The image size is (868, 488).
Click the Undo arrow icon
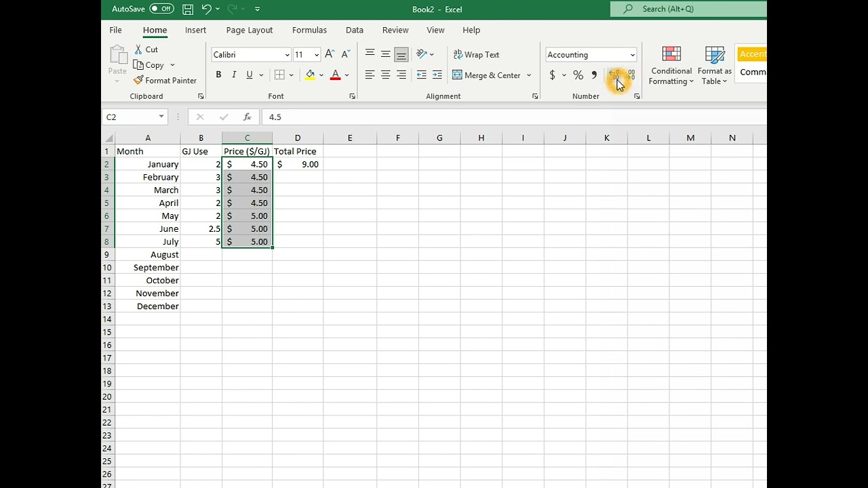point(206,9)
